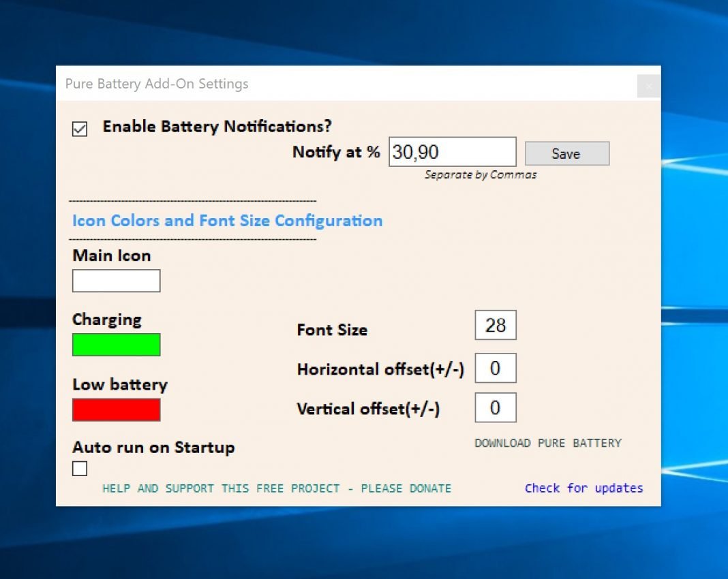The width and height of the screenshot is (728, 579).
Task: Click the 'Vertical offset(+/-)' label
Action: (367, 409)
